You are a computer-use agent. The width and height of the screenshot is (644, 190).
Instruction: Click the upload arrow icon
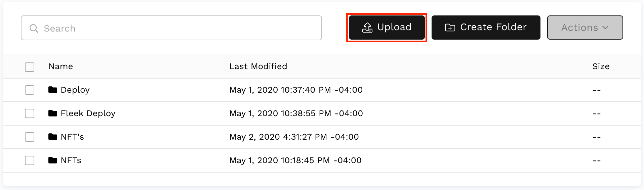[367, 28]
